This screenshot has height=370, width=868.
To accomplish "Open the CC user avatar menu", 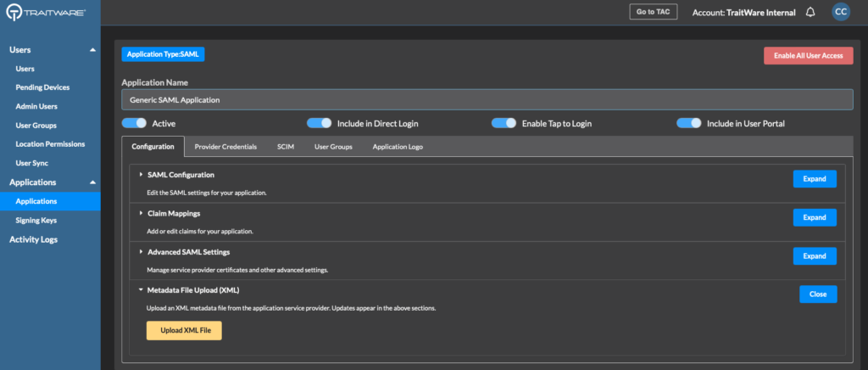I will [x=840, y=12].
